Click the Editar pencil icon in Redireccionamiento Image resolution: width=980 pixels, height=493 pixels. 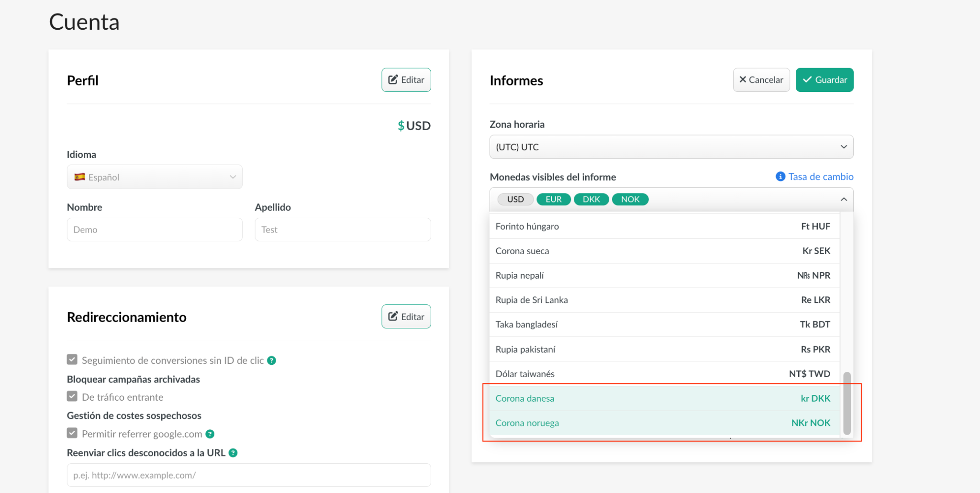(393, 316)
